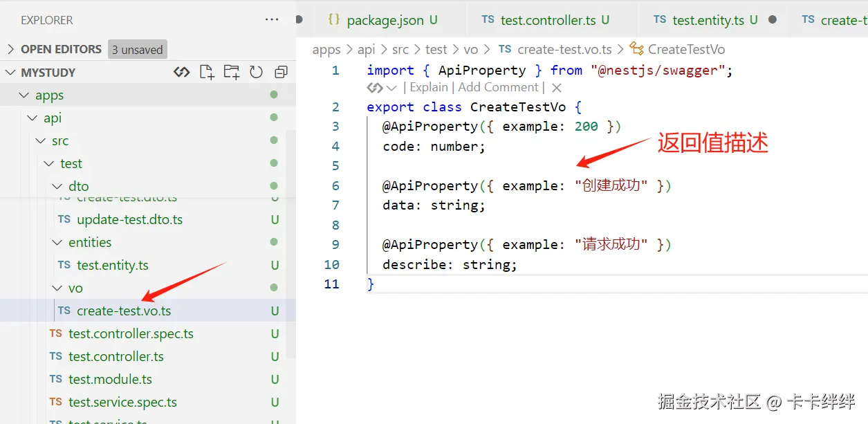Collapse the entities folder
This screenshot has height=424, width=868.
coord(57,242)
